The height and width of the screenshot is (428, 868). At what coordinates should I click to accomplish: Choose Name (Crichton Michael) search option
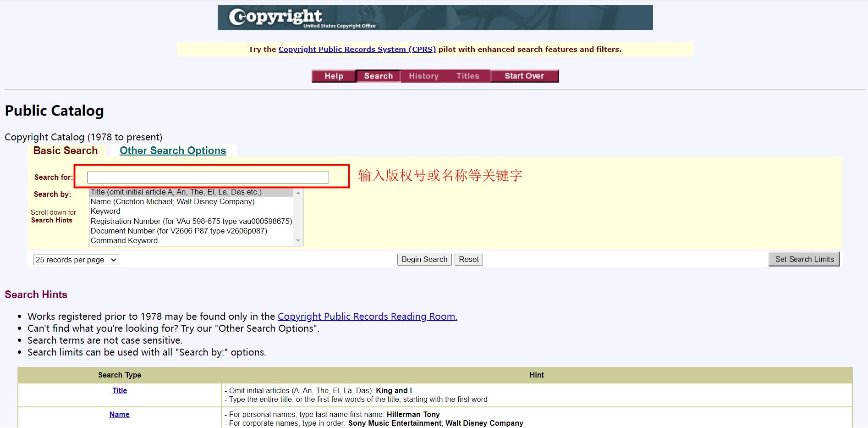coord(173,201)
